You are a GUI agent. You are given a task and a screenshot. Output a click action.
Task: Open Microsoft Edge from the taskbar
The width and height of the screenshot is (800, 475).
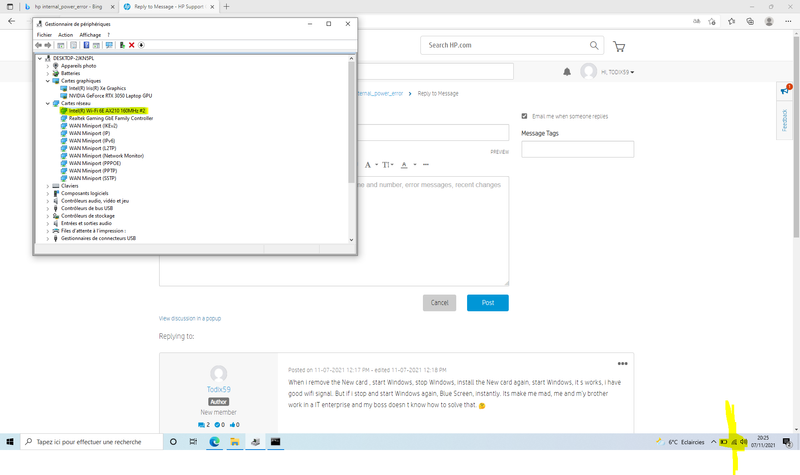tap(214, 442)
